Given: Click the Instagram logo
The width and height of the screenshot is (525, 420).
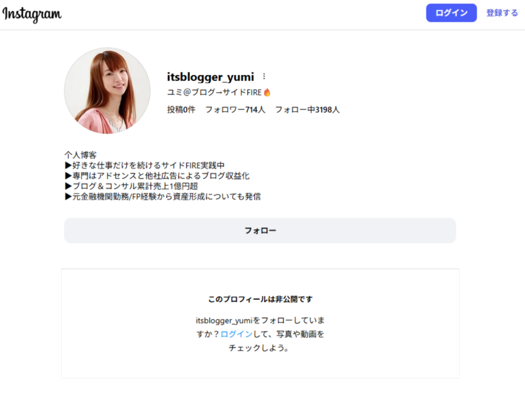Looking at the screenshot, I should [32, 14].
